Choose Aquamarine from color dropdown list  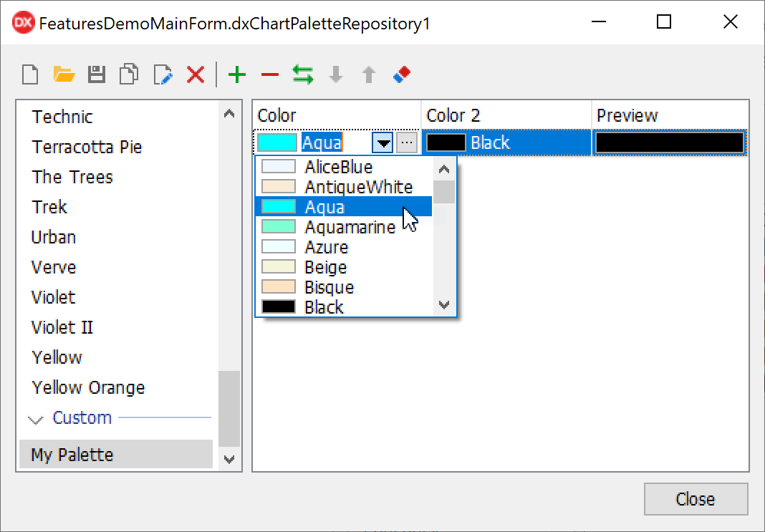tap(350, 227)
